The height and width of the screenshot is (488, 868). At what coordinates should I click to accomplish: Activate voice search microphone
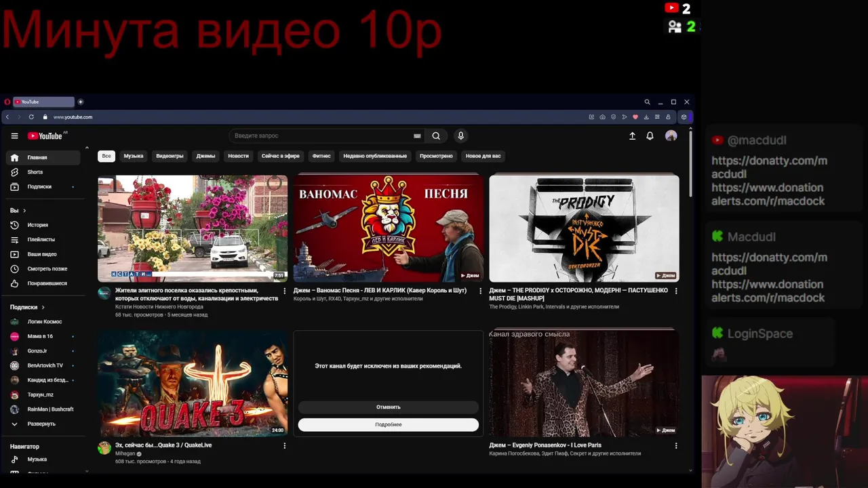point(461,136)
